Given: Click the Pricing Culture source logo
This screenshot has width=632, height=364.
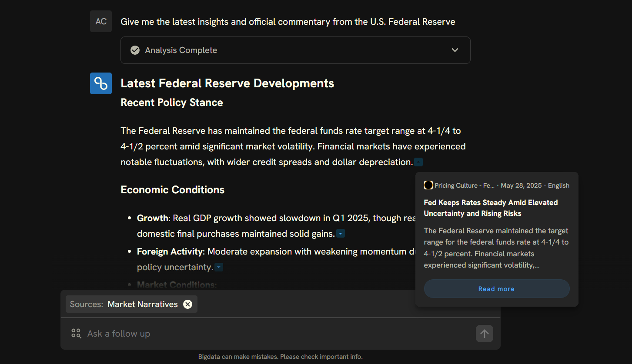Looking at the screenshot, I should click(428, 185).
